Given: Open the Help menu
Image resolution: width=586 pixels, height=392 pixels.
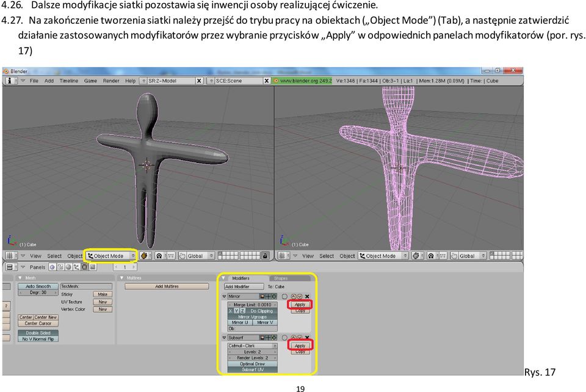Looking at the screenshot, I should coord(130,81).
